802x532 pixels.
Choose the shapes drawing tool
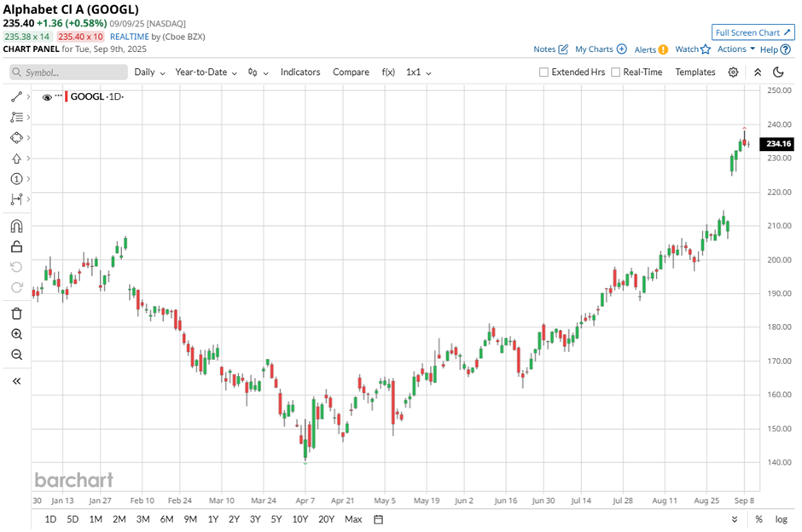coord(16,137)
